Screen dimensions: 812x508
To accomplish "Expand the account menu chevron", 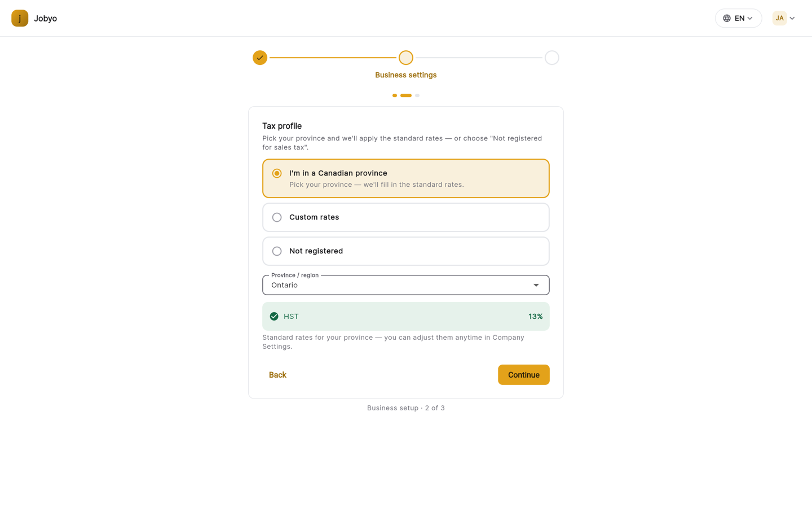I will pos(792,18).
